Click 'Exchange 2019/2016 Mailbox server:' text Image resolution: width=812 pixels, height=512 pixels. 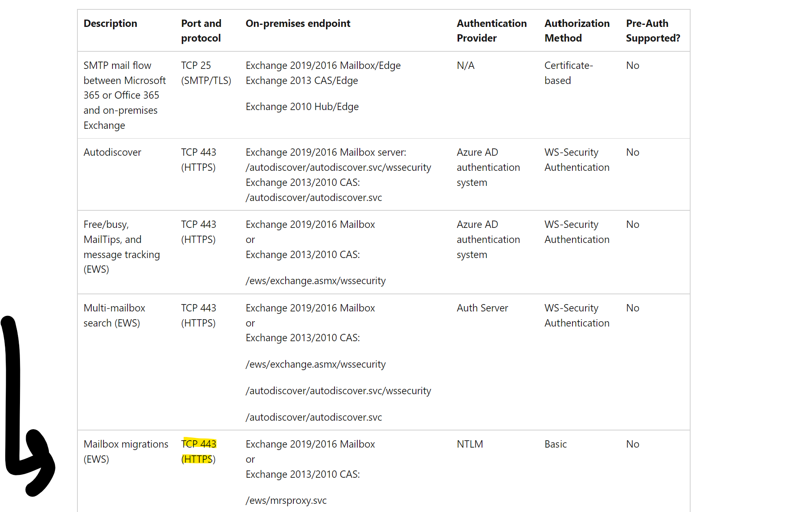[x=326, y=152]
